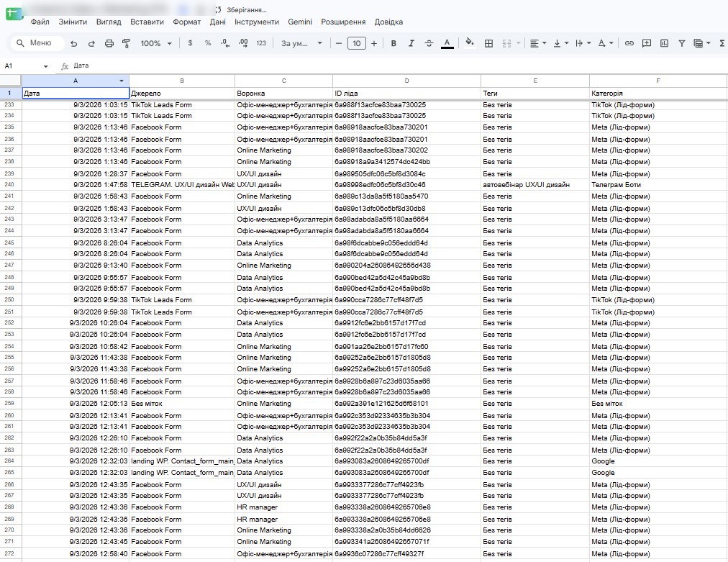Toggle italic formatting button
This screenshot has width=728, height=562.
point(411,43)
